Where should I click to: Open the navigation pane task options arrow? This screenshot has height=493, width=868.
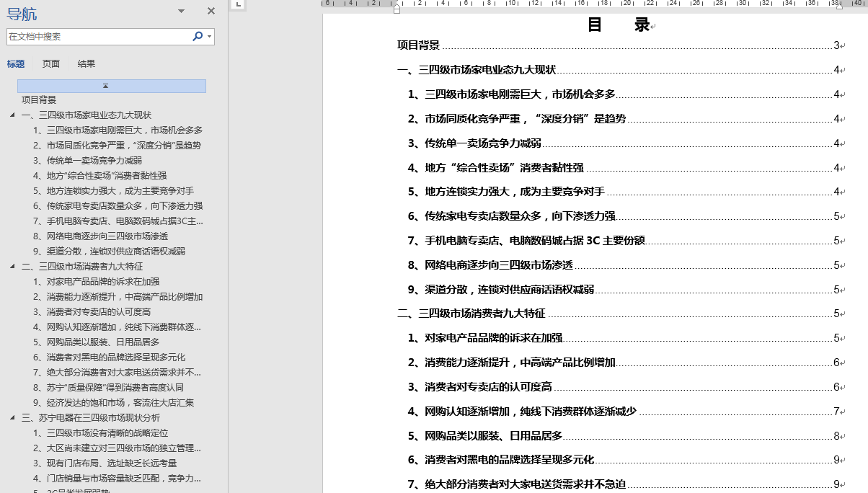(x=181, y=11)
